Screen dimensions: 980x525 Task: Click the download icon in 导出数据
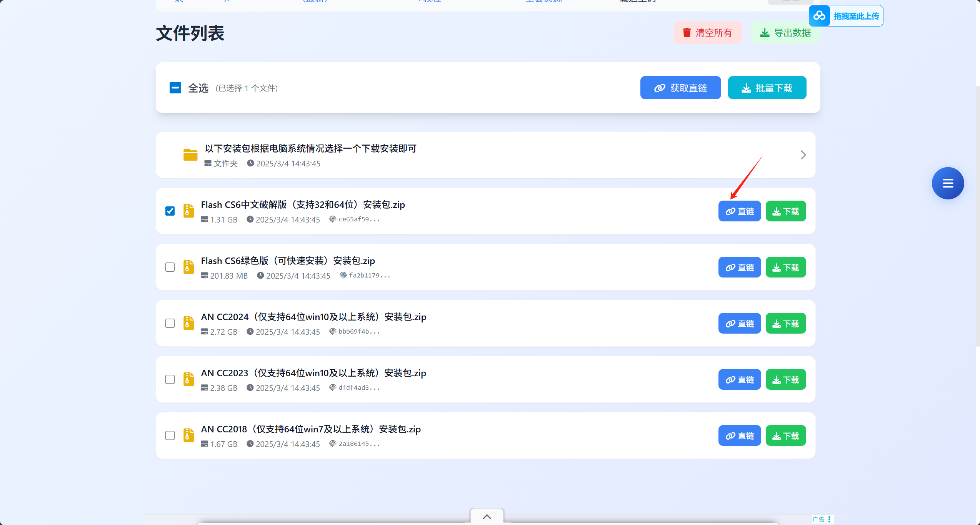coord(765,33)
